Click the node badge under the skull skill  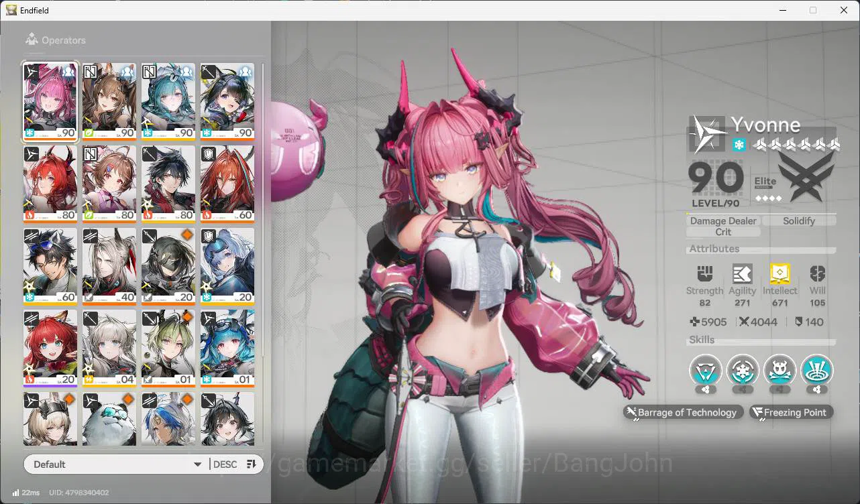tap(780, 389)
